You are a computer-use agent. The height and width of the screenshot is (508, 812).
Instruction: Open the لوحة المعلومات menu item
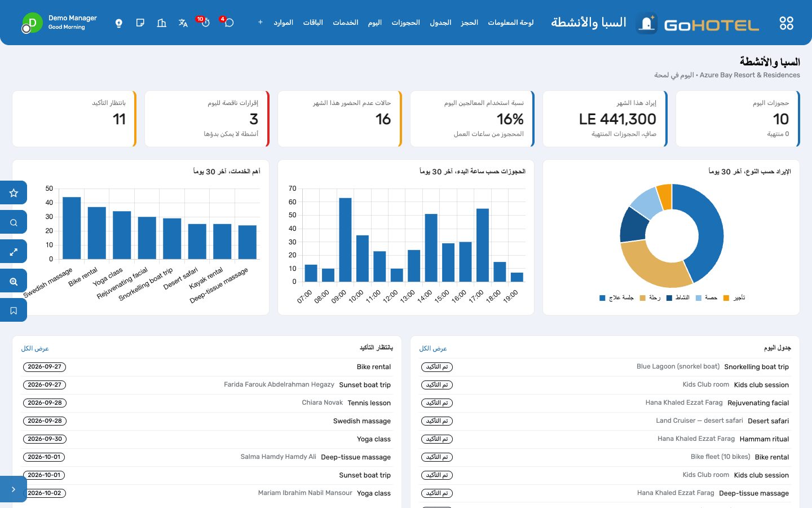click(510, 23)
